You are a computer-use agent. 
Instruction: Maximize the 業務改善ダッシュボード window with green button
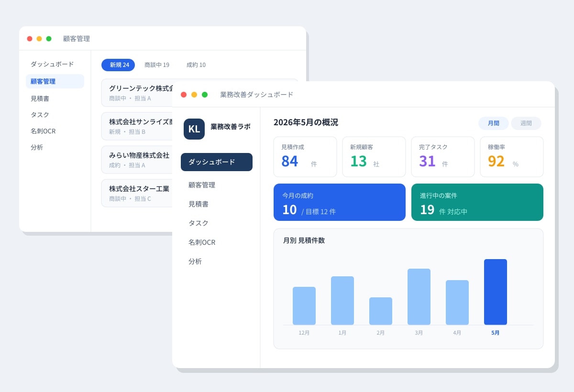click(205, 95)
